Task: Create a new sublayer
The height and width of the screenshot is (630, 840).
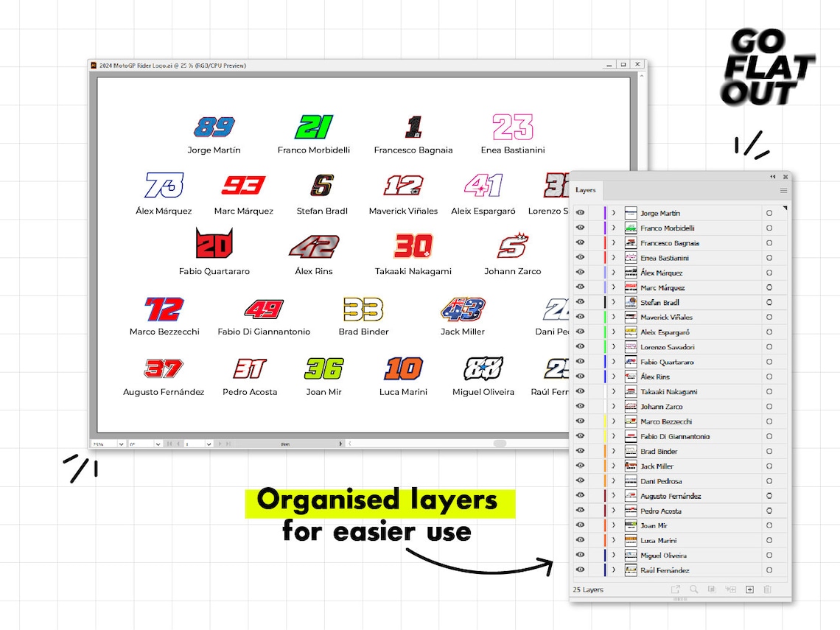Action: point(732,589)
